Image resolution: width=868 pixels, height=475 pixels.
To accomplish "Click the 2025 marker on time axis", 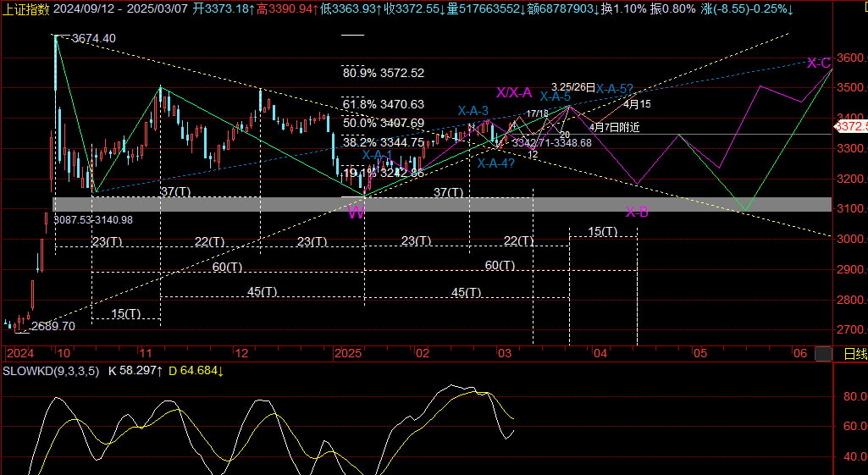I will 348,352.
